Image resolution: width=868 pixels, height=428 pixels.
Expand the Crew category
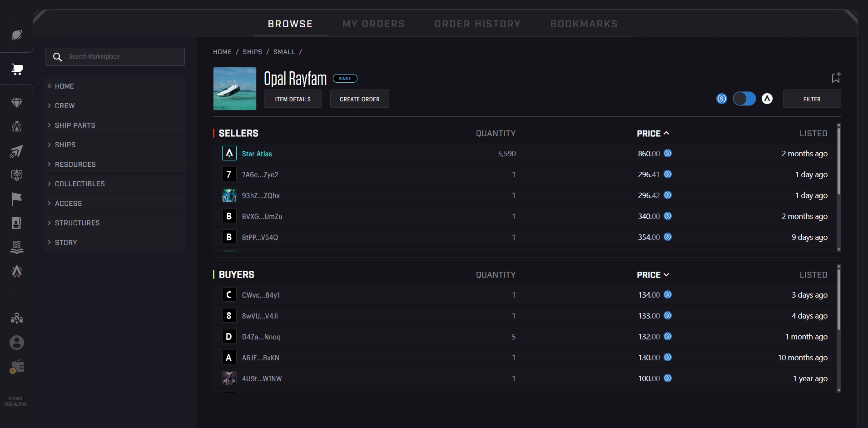tap(115, 106)
